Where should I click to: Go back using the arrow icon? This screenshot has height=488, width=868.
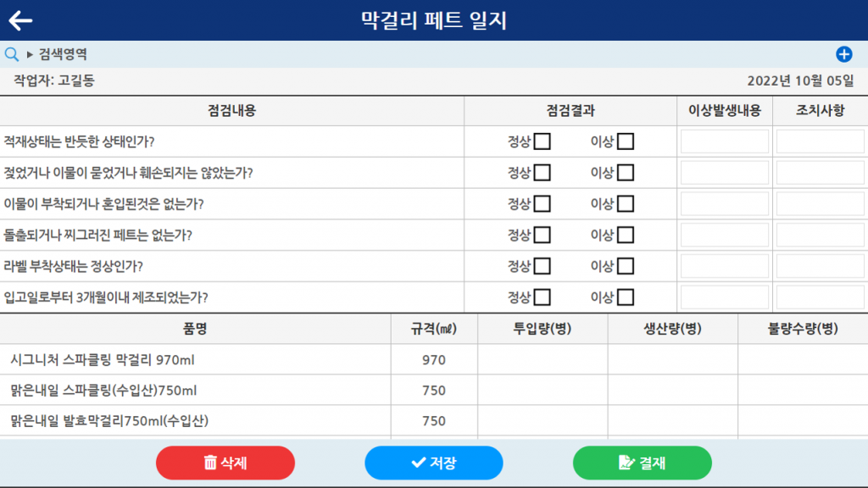tap(20, 20)
